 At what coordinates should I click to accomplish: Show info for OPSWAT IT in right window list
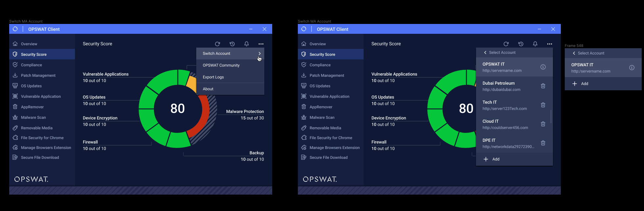(543, 67)
